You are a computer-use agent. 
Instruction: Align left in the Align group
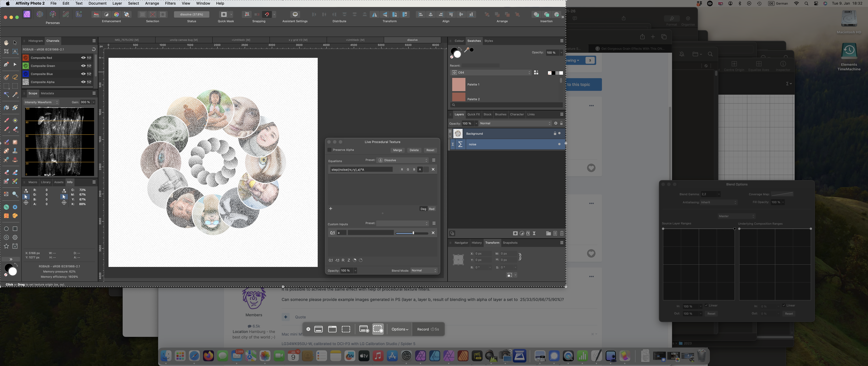tap(421, 14)
